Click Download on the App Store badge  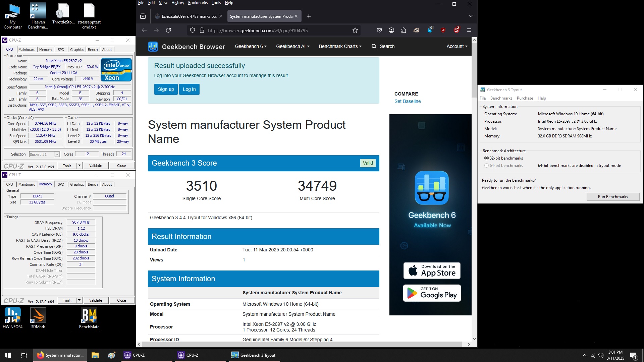coord(432,271)
